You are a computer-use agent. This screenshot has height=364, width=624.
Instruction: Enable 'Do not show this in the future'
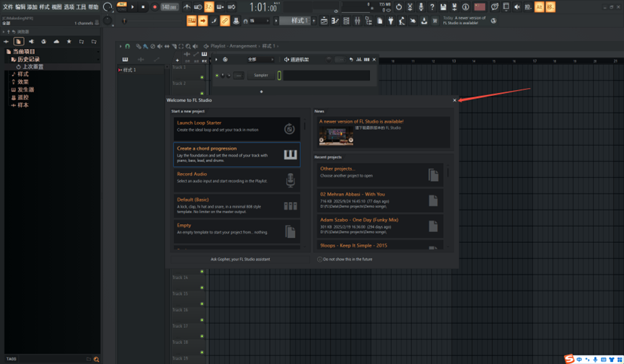[320, 259]
